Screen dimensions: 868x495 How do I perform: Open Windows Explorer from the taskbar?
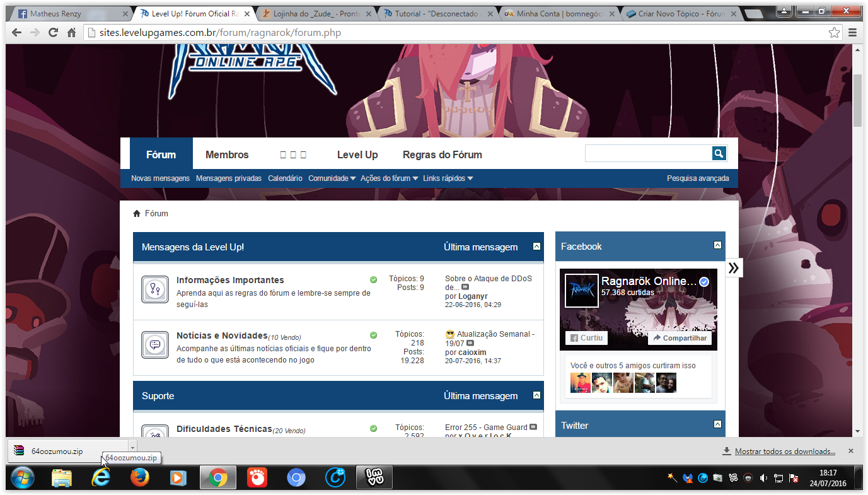[62, 479]
